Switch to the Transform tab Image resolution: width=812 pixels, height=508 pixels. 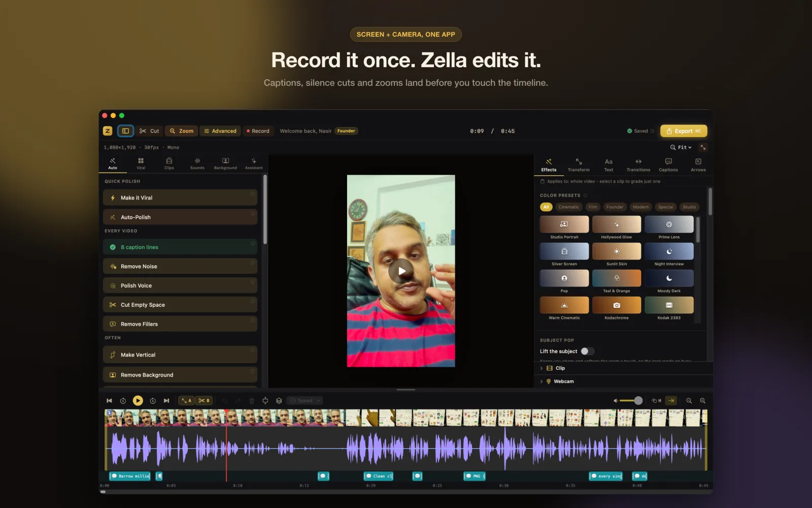(579, 165)
